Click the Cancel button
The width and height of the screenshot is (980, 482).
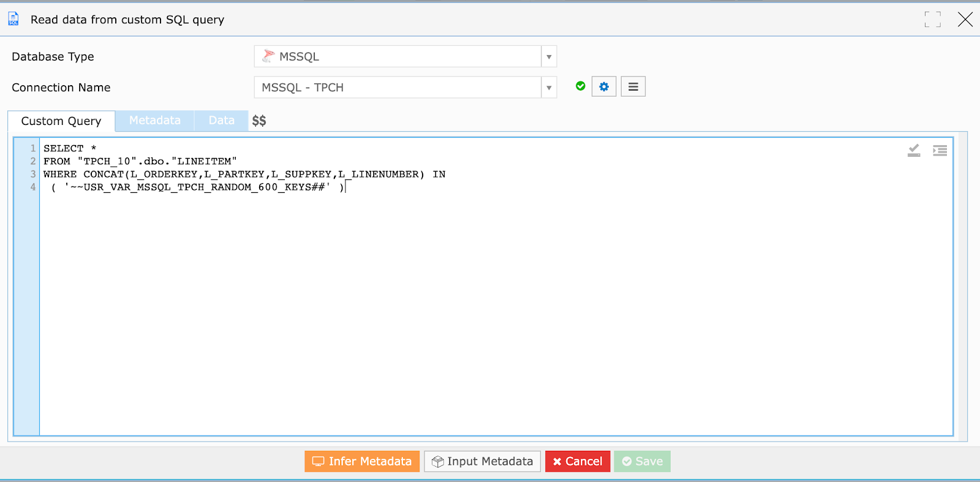[x=578, y=461]
